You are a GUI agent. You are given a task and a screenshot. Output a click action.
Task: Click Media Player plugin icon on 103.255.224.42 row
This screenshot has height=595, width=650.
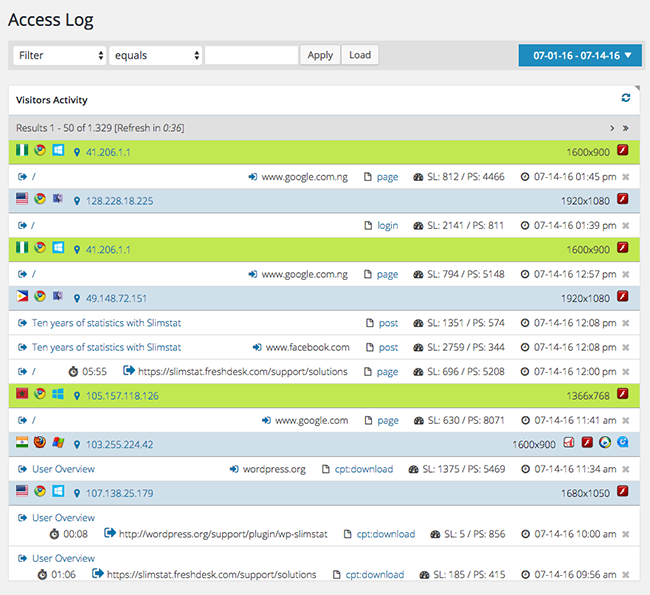(605, 442)
